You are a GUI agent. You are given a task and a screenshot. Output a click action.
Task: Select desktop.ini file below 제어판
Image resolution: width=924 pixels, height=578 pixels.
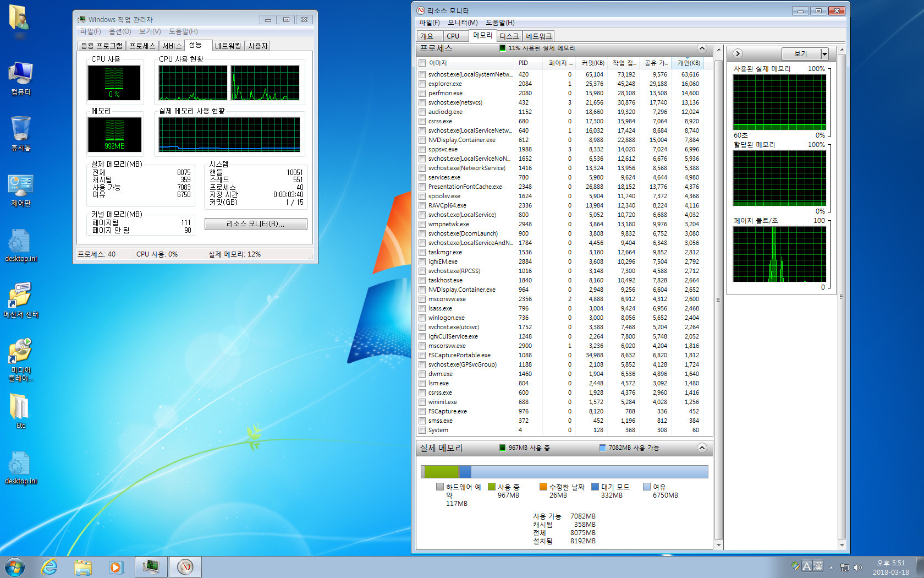(20, 246)
